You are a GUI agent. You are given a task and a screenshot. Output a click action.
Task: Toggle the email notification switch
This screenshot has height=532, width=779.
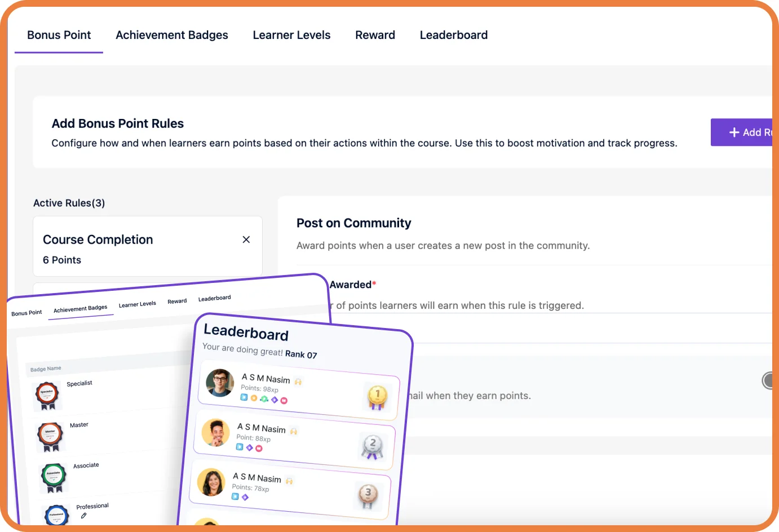click(x=767, y=380)
